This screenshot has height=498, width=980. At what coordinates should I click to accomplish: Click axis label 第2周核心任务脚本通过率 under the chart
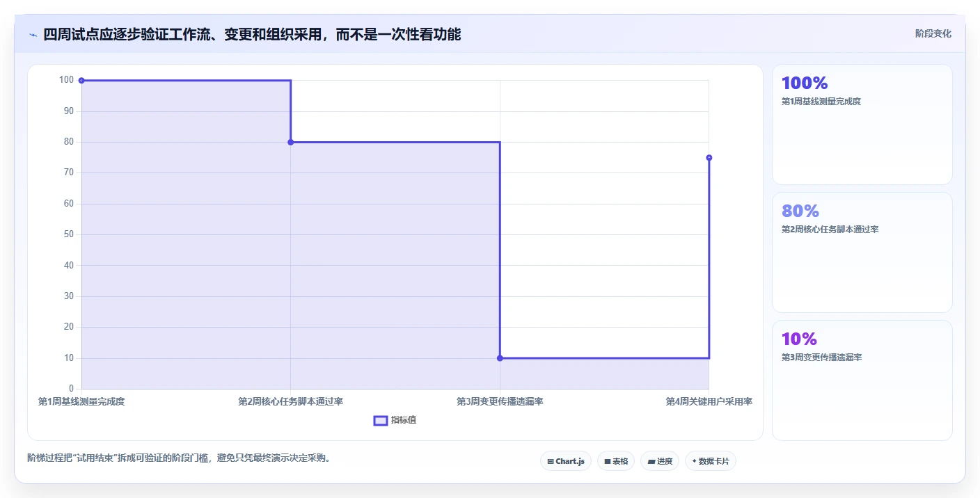tap(291, 402)
